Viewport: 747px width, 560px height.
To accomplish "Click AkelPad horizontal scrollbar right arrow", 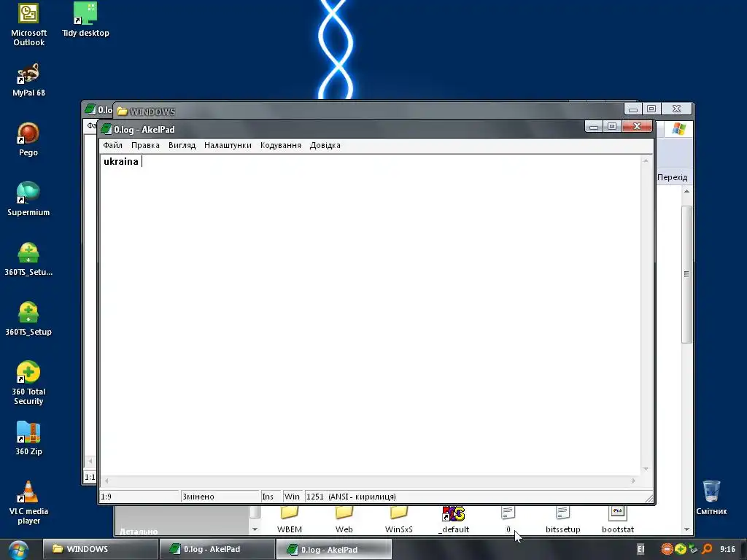I will pyautogui.click(x=634, y=481).
